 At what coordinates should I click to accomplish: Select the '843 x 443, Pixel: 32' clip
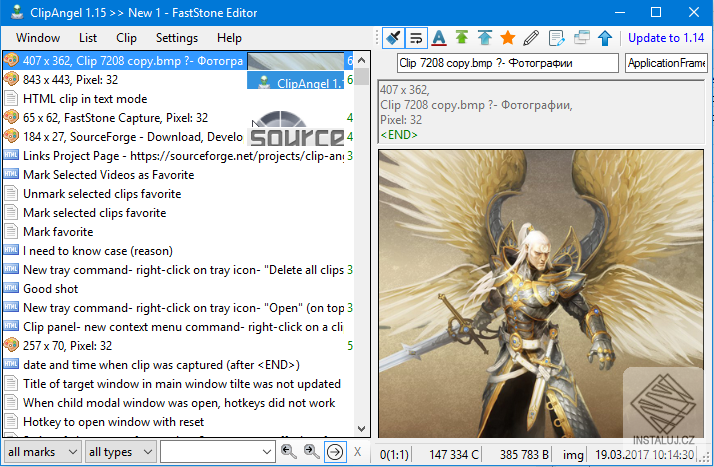[x=178, y=80]
